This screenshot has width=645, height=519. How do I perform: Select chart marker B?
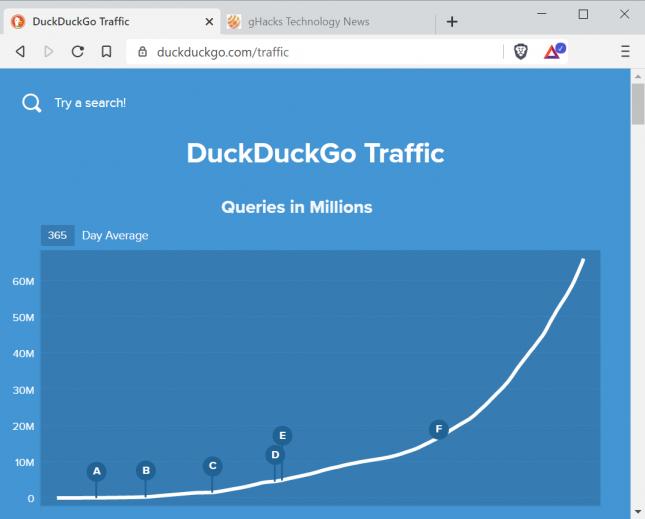(x=146, y=470)
